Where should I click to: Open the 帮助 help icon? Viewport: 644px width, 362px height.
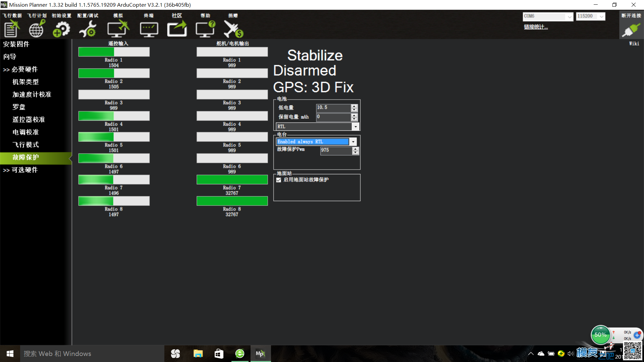click(205, 28)
